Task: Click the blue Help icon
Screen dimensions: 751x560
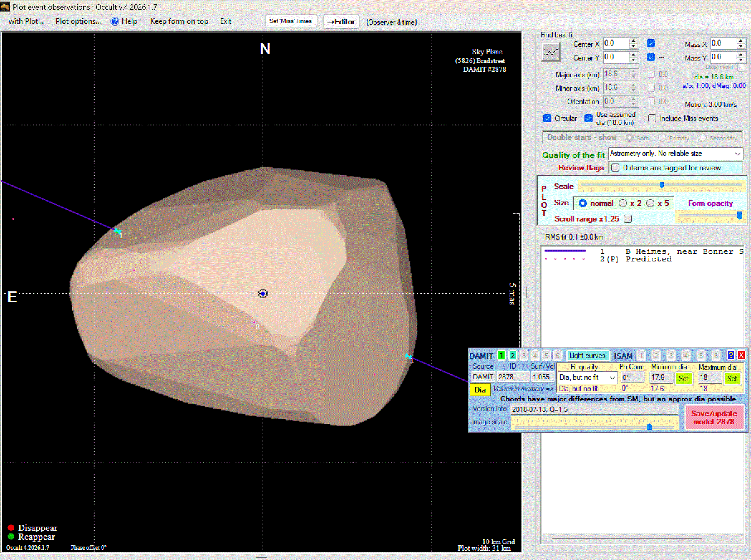Action: coord(115,21)
